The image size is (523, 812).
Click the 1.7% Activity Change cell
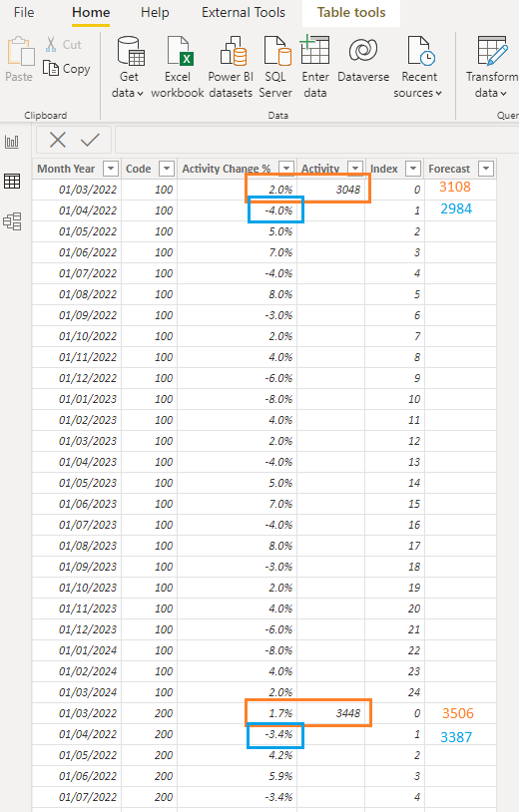click(237, 713)
